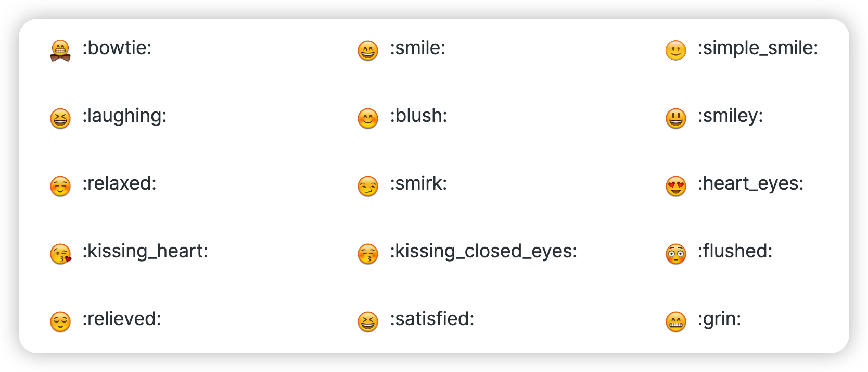Select the smiley emoji icon
This screenshot has height=372, width=868.
pyautogui.click(x=676, y=118)
